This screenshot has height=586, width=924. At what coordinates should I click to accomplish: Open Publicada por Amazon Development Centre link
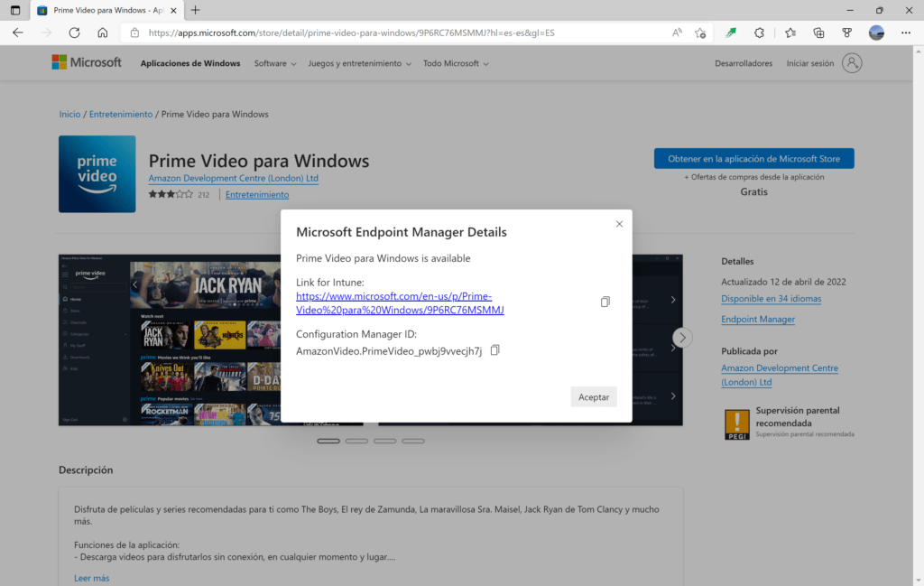(780, 375)
